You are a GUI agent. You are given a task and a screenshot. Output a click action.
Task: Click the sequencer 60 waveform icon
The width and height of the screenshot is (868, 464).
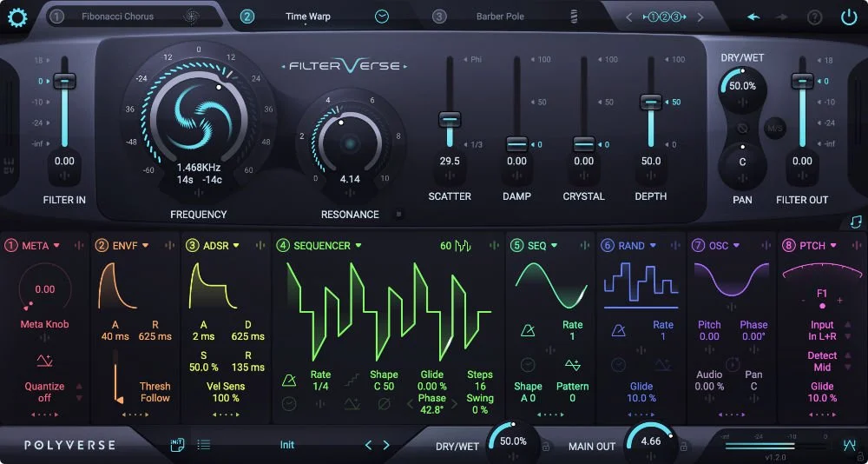click(463, 246)
